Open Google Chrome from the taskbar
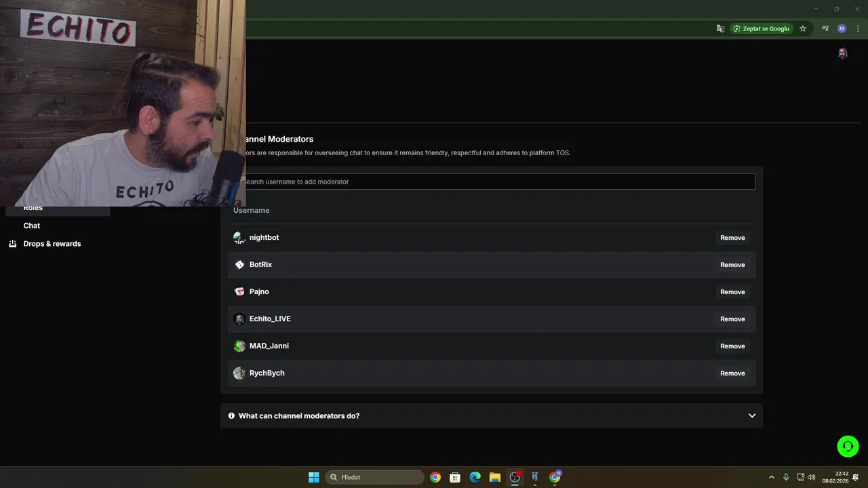 coord(435,477)
